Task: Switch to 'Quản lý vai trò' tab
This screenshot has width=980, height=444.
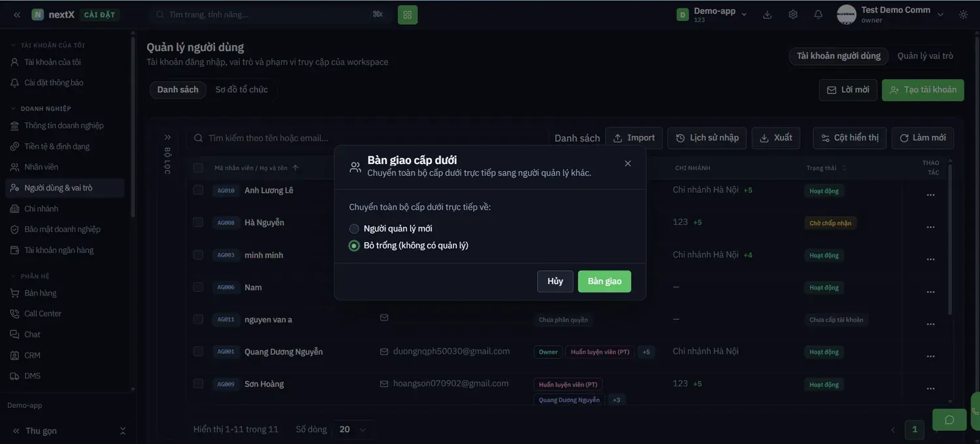Action: click(x=925, y=56)
